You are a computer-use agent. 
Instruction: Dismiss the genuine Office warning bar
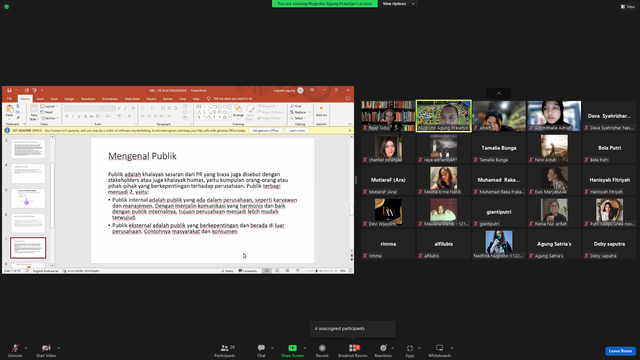coord(349,131)
